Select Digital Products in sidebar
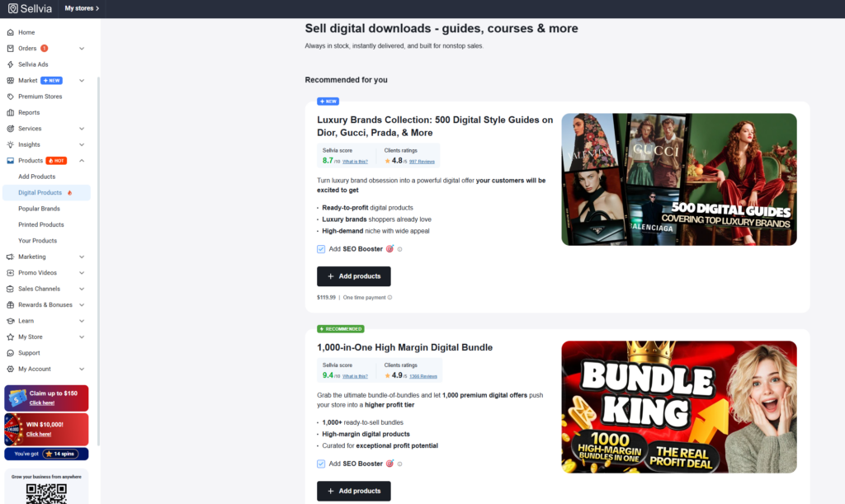The width and height of the screenshot is (845, 504). [46, 193]
